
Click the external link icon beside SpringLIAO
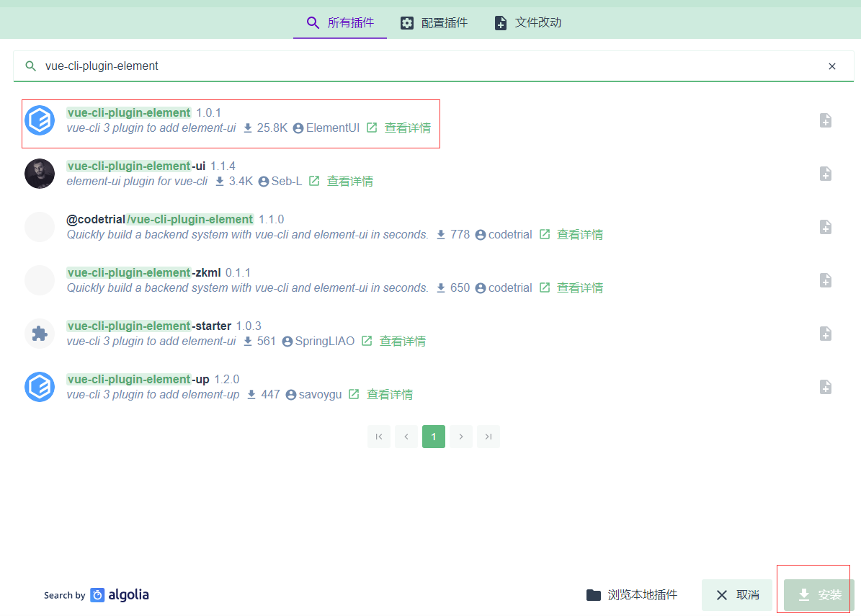coord(367,341)
